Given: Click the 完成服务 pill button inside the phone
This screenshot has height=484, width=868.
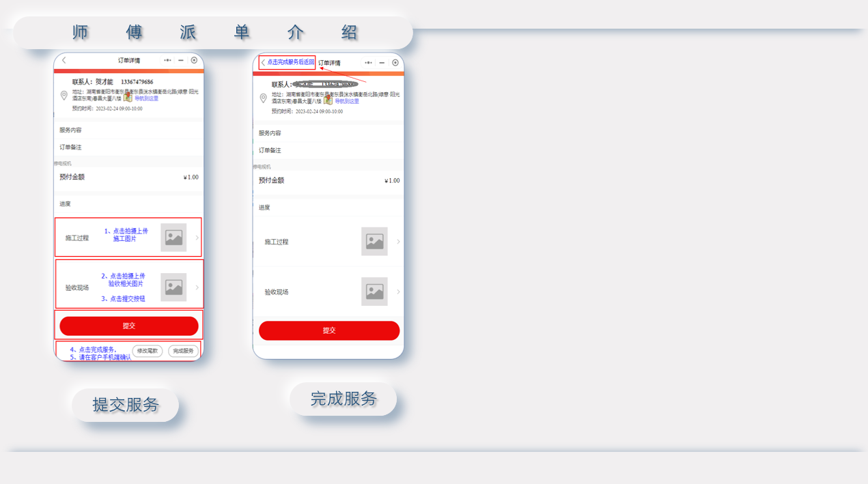Looking at the screenshot, I should (x=184, y=351).
